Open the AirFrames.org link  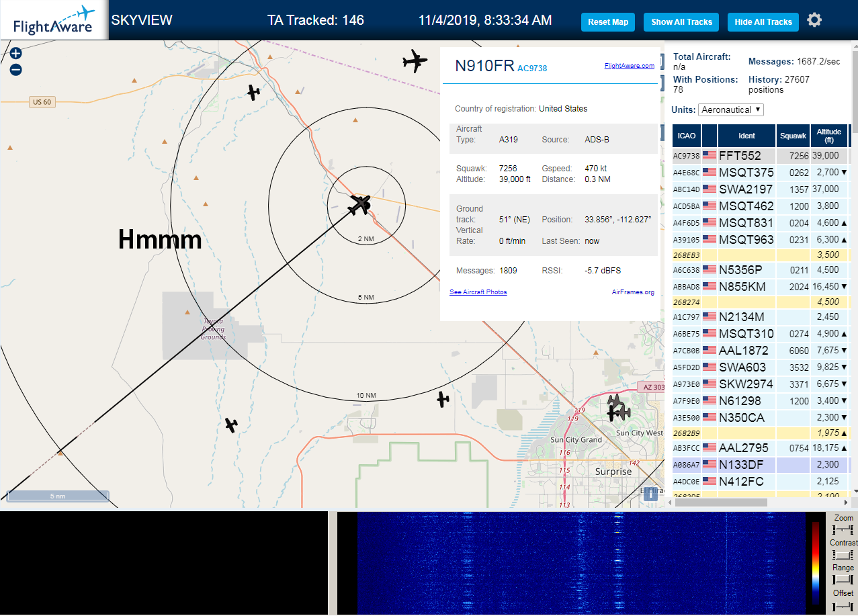(633, 292)
